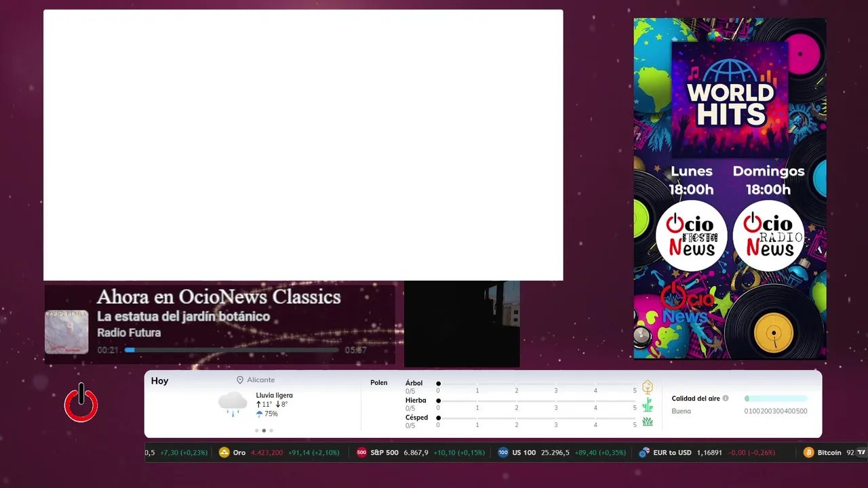Select the third weather carousel dot

coord(271,430)
